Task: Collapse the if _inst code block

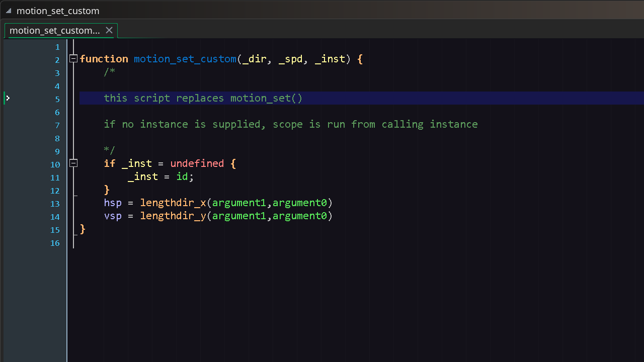Action: 73,163
